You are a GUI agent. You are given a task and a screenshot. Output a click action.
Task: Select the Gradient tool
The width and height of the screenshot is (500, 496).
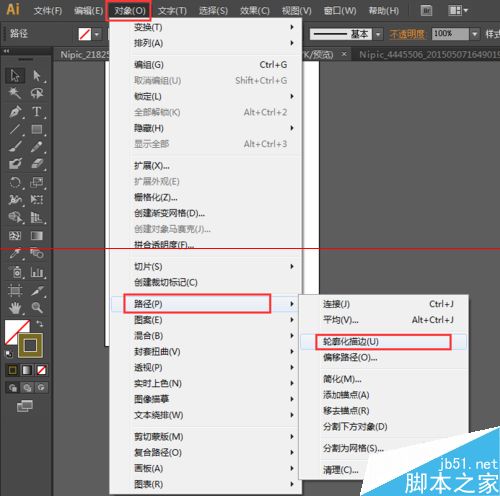point(37,236)
